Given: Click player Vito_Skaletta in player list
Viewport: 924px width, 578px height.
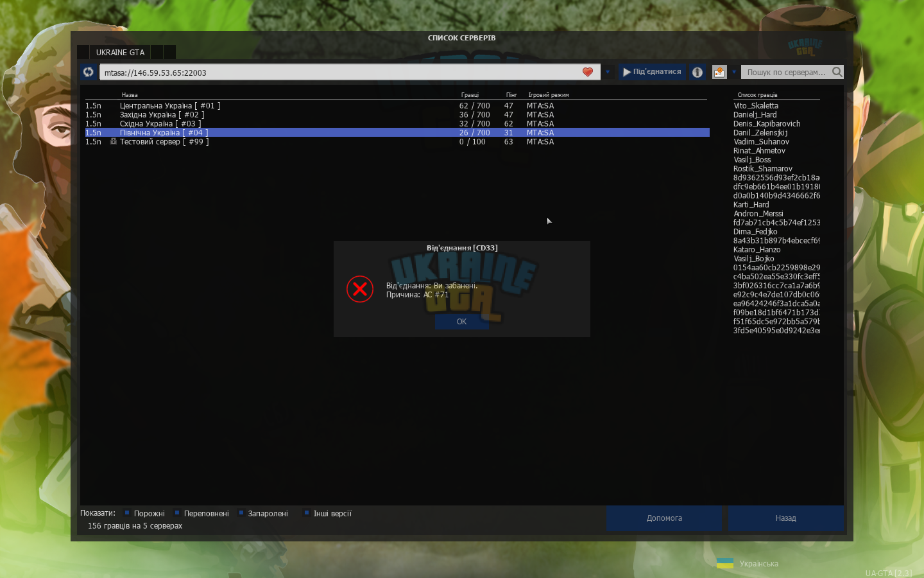Looking at the screenshot, I should (756, 106).
